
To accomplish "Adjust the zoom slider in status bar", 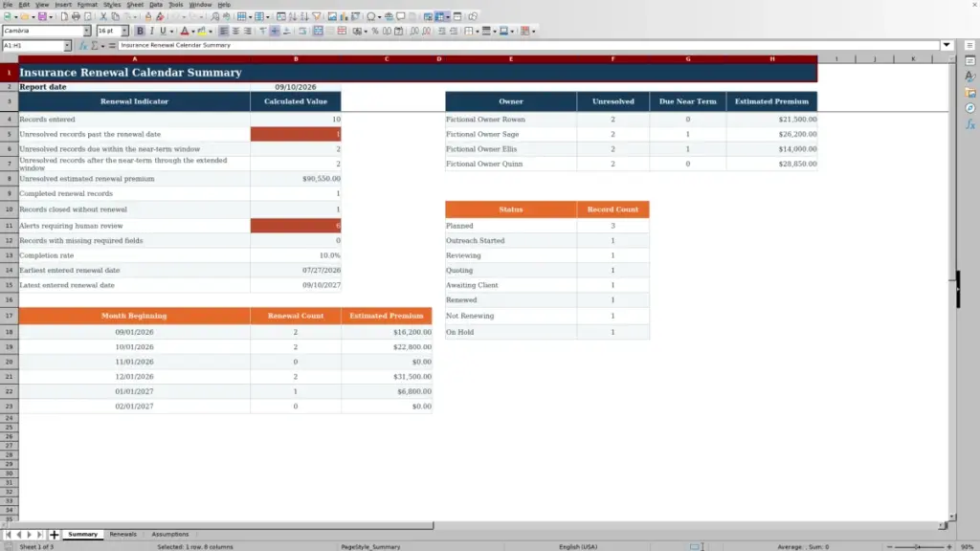I will click(x=918, y=546).
